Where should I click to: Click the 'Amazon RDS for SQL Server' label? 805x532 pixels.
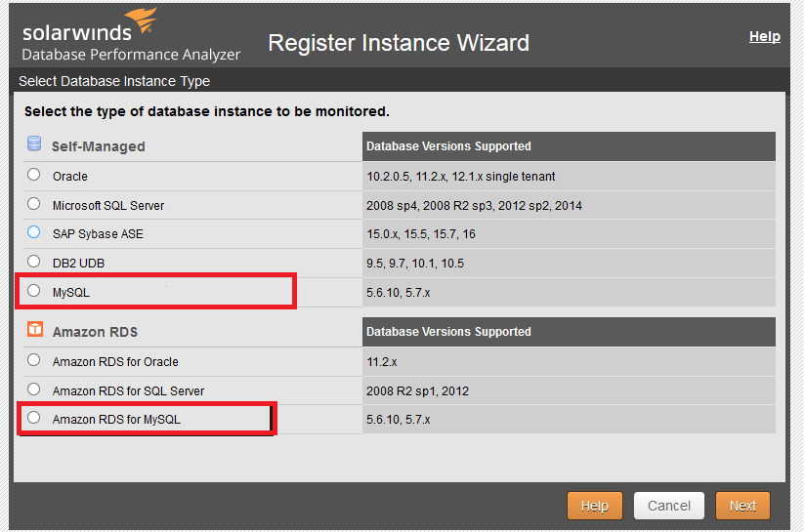click(128, 391)
